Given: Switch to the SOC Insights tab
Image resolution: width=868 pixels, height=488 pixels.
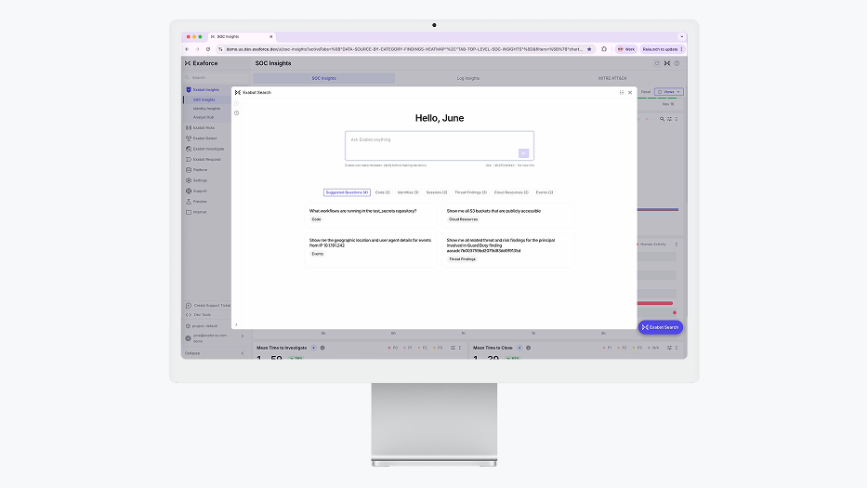Looking at the screenshot, I should pos(323,78).
